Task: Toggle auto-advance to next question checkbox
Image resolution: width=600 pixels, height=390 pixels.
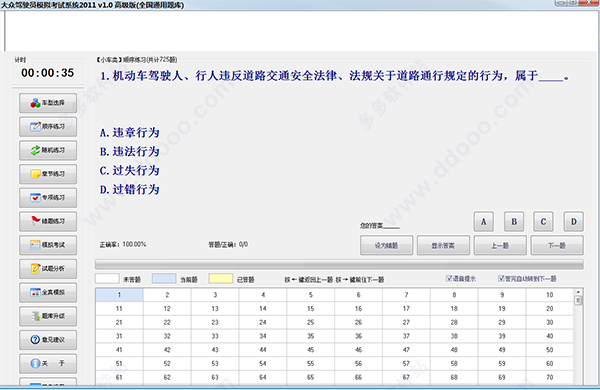Action: click(x=501, y=279)
